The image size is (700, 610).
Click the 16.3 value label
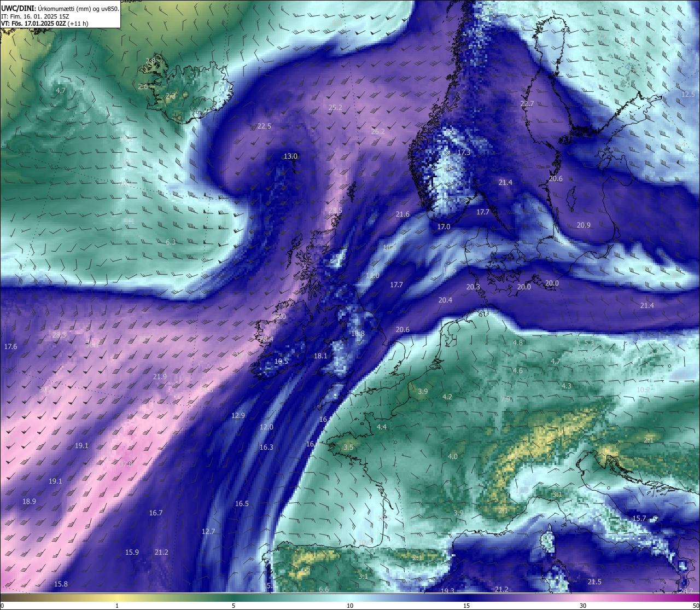coord(266,448)
